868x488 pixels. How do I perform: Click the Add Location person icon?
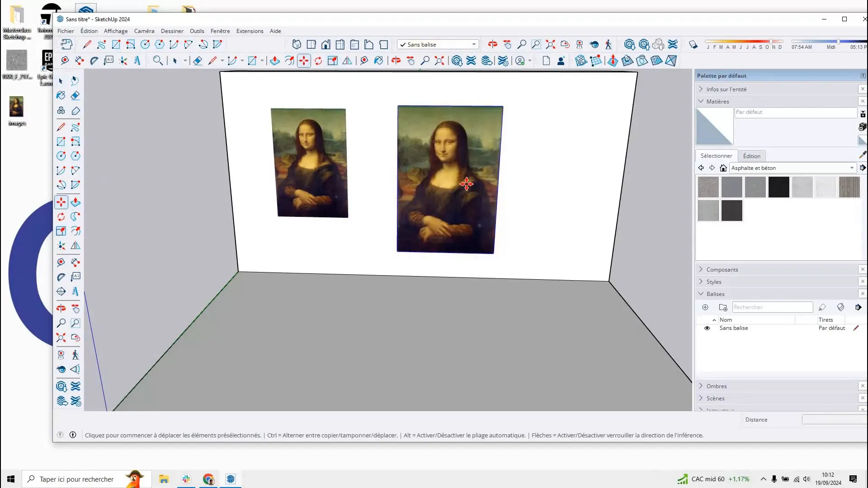(561, 61)
